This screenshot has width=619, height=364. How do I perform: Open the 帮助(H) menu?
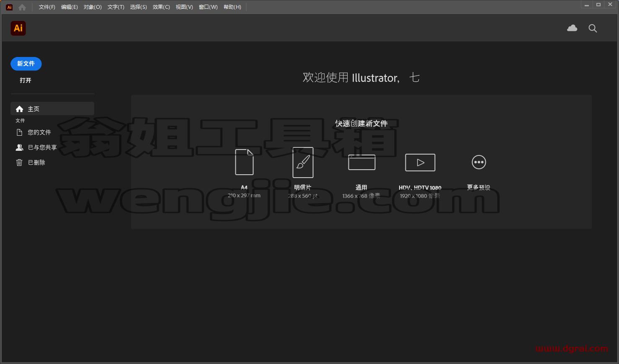232,7
